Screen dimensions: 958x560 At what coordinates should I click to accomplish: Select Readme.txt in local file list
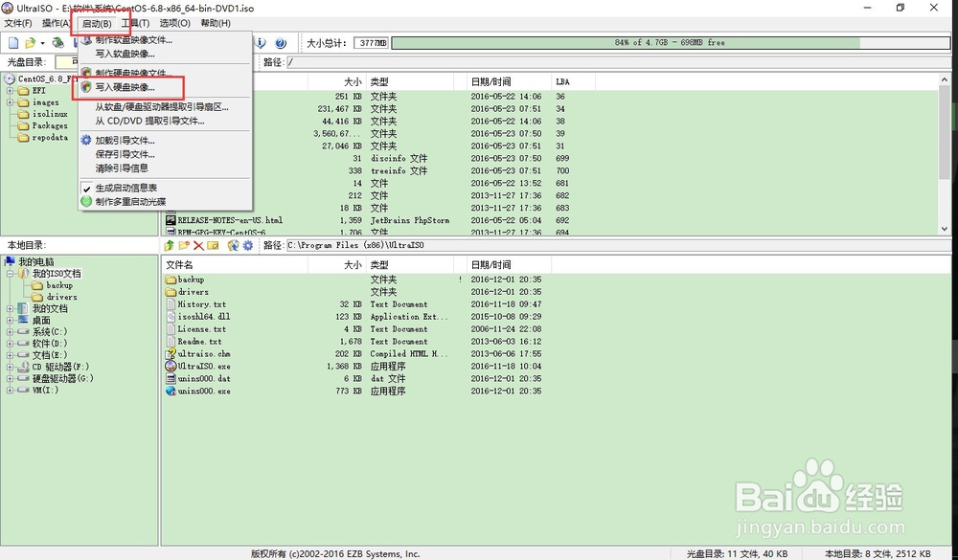(x=199, y=342)
